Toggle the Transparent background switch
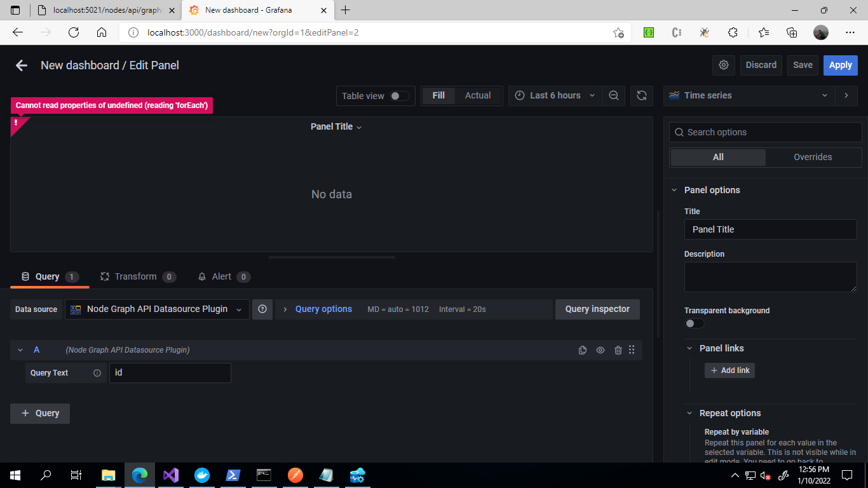 point(695,323)
